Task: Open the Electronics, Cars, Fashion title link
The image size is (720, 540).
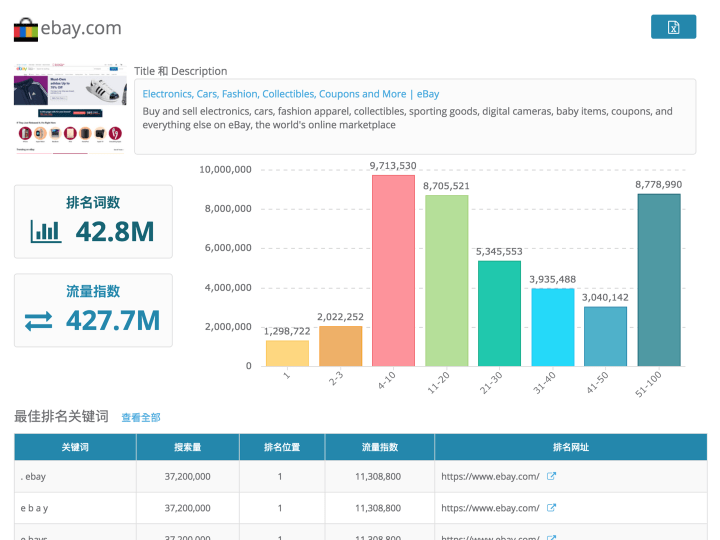Action: click(x=291, y=94)
